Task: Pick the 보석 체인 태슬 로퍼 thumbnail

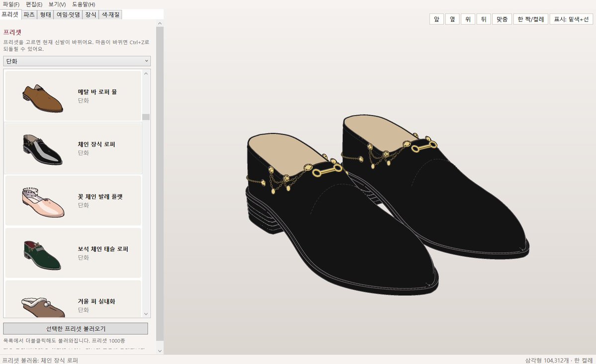Action: (42, 255)
